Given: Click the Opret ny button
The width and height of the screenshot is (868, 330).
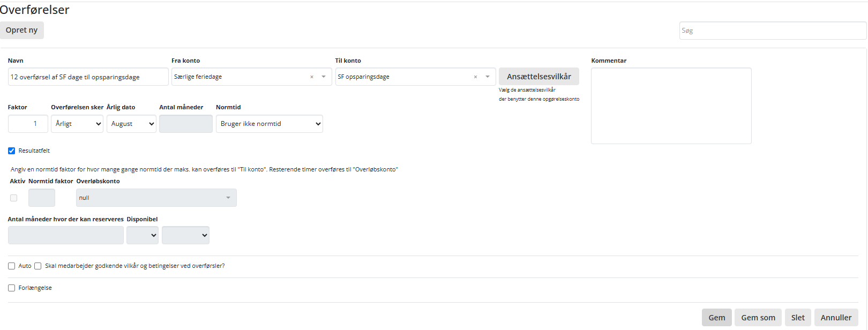Looking at the screenshot, I should [22, 30].
